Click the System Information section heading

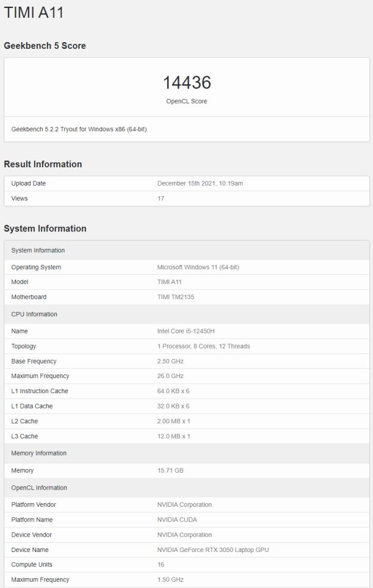[x=45, y=228]
